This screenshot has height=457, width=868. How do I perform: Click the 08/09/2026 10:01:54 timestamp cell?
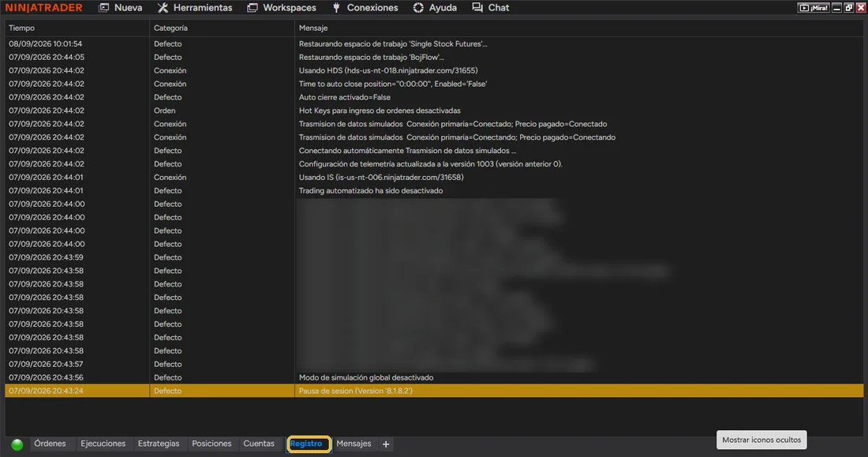pyautogui.click(x=77, y=43)
